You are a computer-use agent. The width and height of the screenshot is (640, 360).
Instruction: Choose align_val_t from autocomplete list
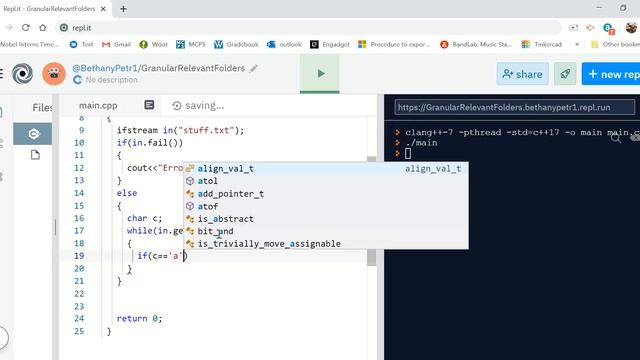pyautogui.click(x=326, y=169)
